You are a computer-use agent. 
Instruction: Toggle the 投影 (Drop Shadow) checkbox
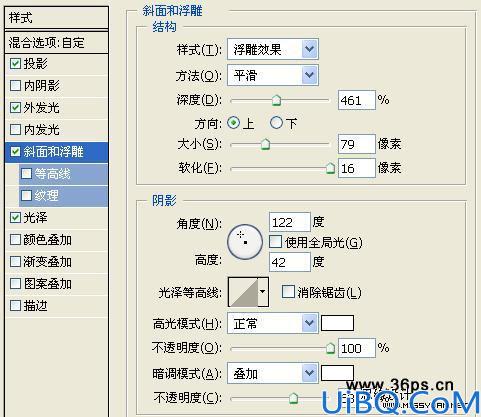[15, 64]
